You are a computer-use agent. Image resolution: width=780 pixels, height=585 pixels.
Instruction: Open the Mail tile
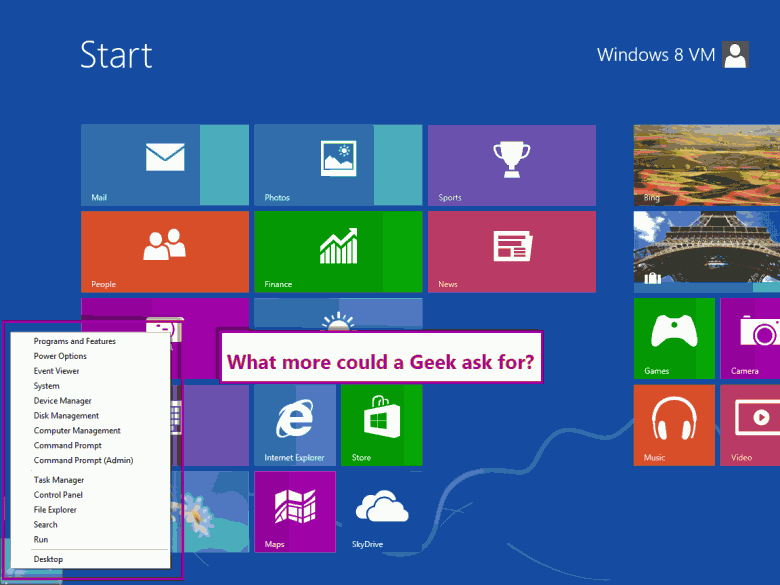click(x=165, y=165)
